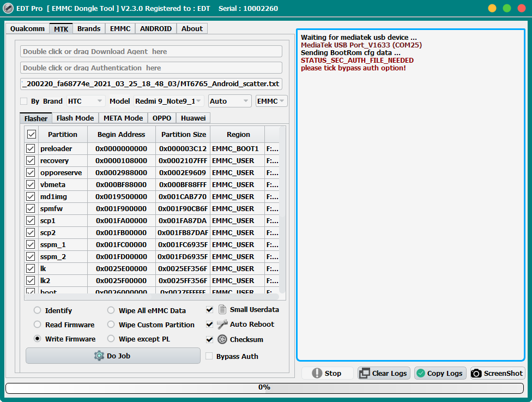Click the Checksum globe icon

(222, 339)
